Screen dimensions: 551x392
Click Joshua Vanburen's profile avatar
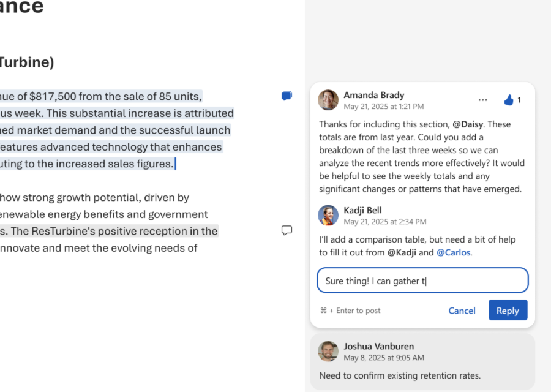click(328, 351)
